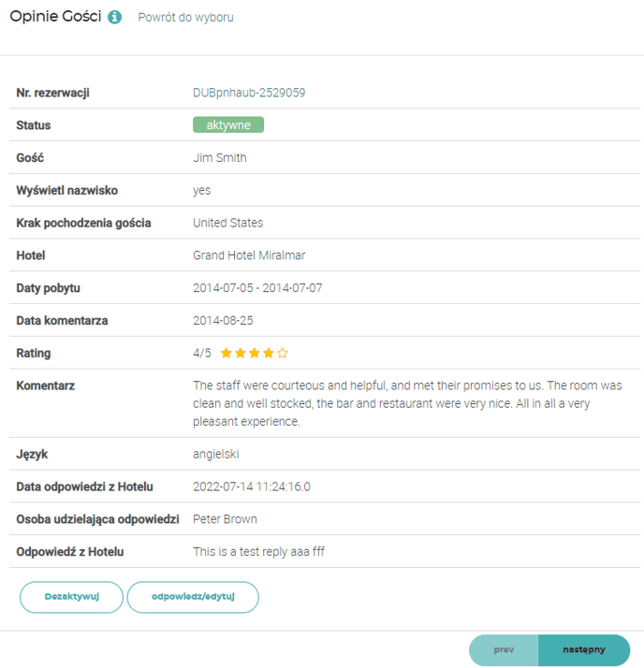Open reservation number DUBpnhaub-2529059

249,93
